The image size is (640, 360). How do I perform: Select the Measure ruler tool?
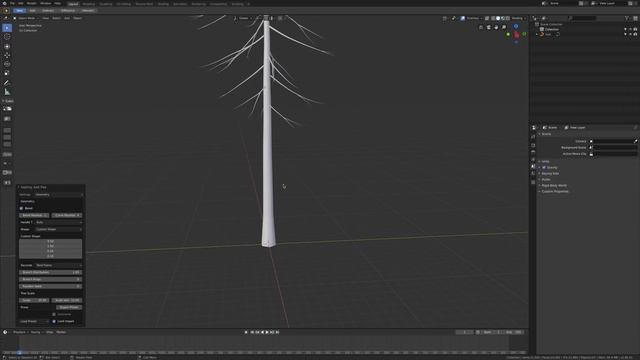(x=7, y=92)
